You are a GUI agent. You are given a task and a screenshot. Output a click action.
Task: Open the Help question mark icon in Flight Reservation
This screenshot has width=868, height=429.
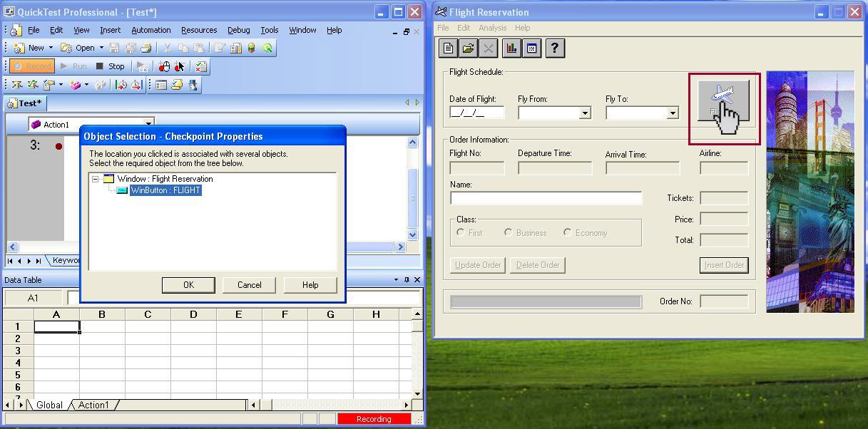click(555, 48)
